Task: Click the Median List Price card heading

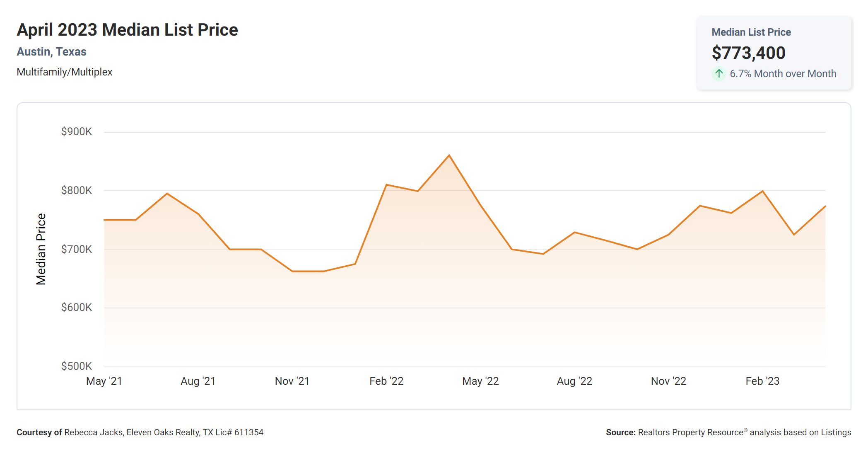Action: click(751, 32)
